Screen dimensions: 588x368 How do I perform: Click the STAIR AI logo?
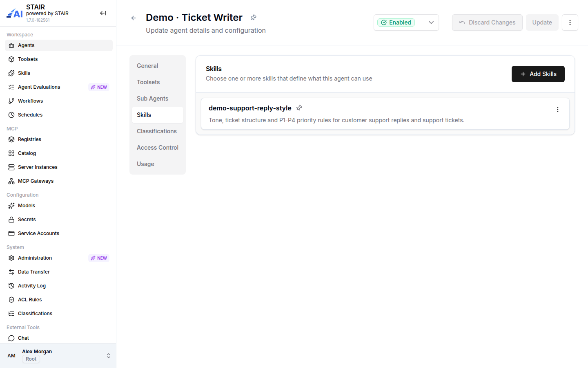[15, 13]
